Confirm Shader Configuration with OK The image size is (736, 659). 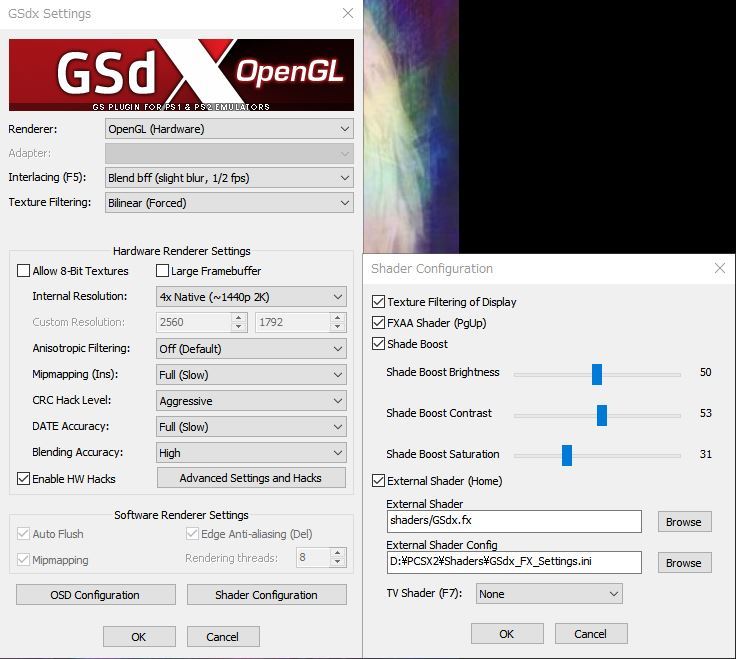tap(507, 634)
